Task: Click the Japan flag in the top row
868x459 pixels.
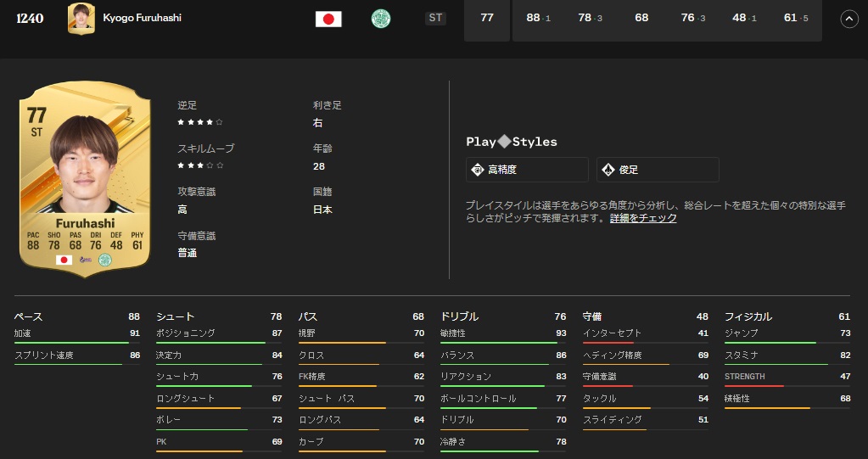Action: pyautogui.click(x=328, y=19)
